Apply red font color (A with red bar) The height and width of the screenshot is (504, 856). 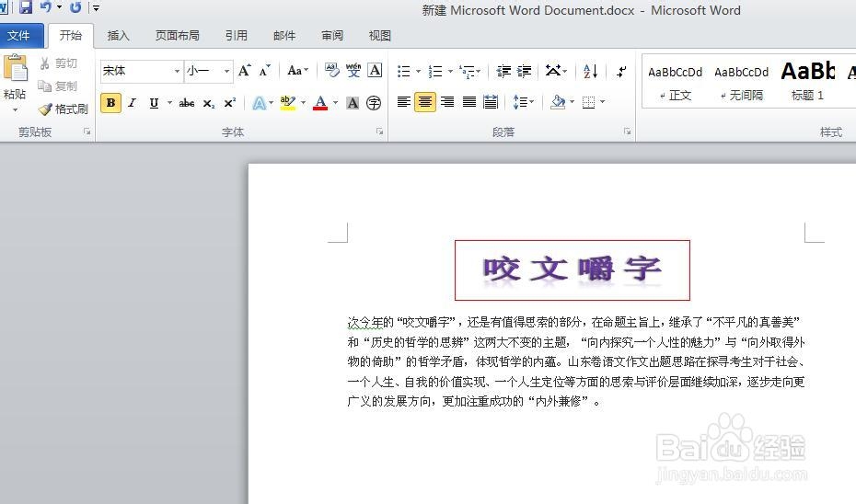click(320, 102)
